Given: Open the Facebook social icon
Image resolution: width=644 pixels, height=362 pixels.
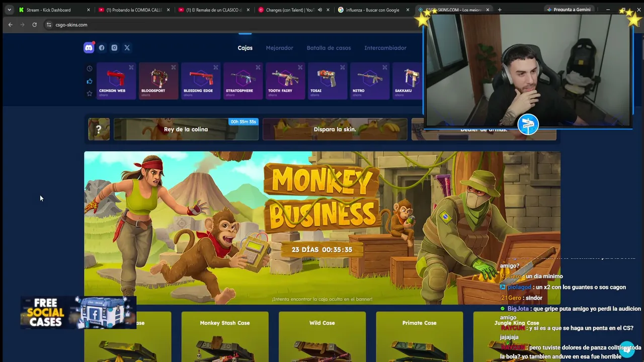Looking at the screenshot, I should pos(102,48).
